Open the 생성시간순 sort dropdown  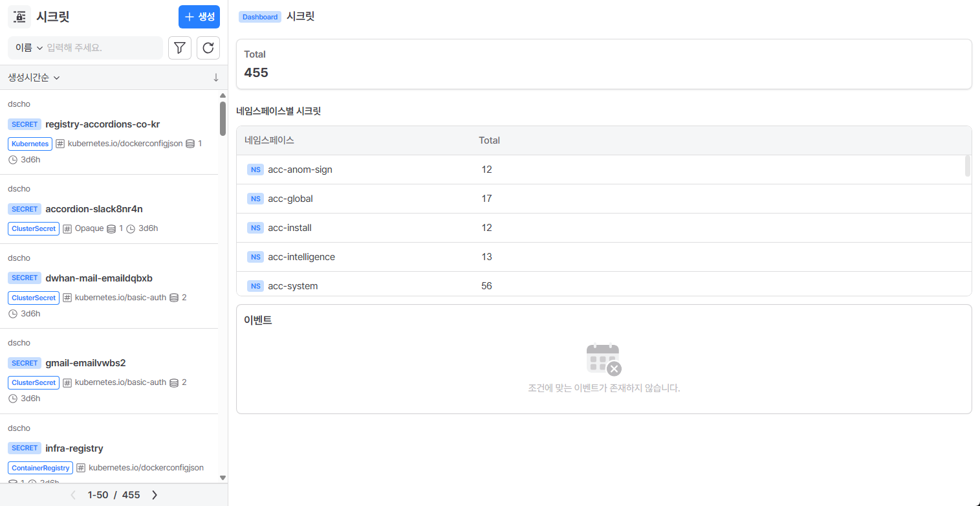point(34,78)
